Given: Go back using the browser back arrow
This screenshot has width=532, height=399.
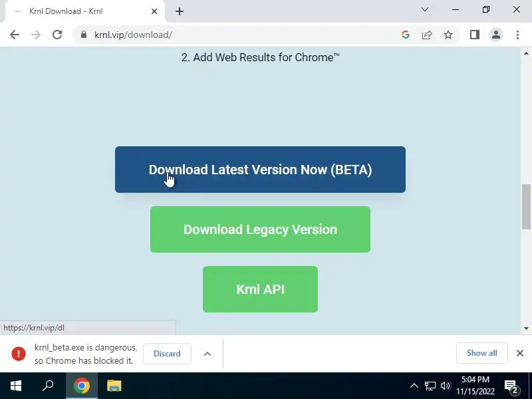Looking at the screenshot, I should pos(15,35).
